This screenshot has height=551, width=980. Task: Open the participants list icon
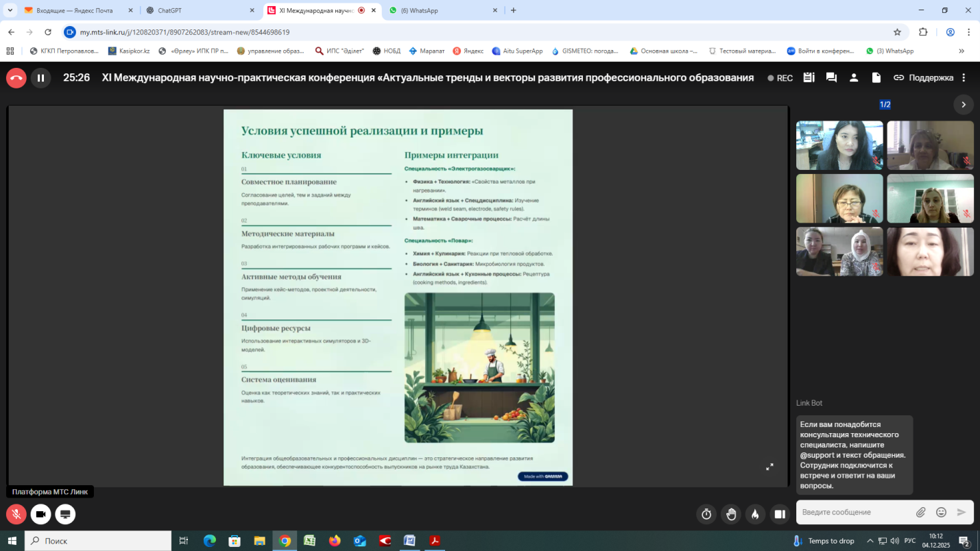click(x=854, y=78)
